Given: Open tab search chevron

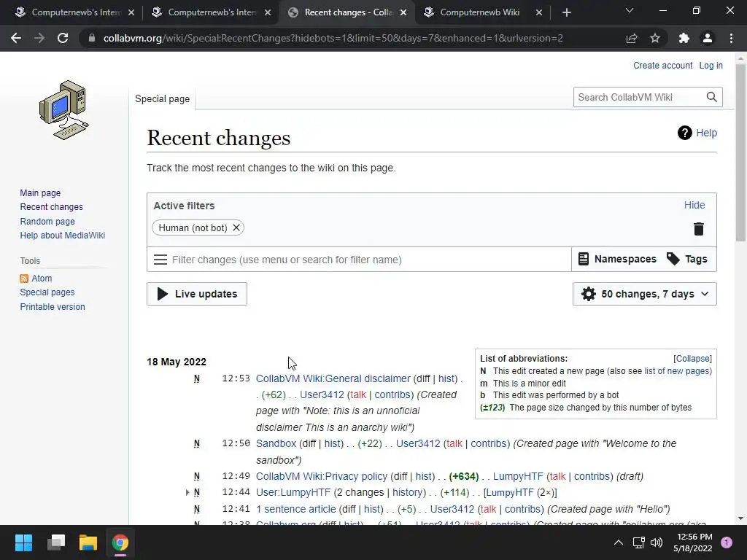Looking at the screenshot, I should [x=630, y=10].
